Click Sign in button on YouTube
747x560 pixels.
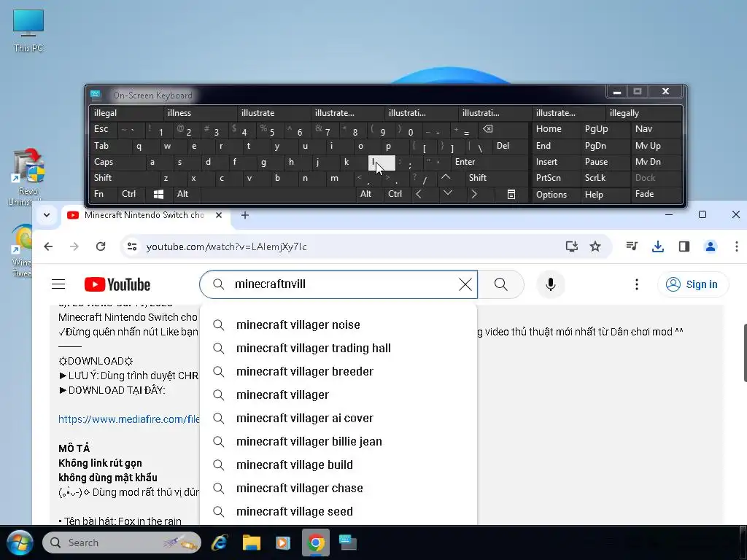tap(693, 284)
